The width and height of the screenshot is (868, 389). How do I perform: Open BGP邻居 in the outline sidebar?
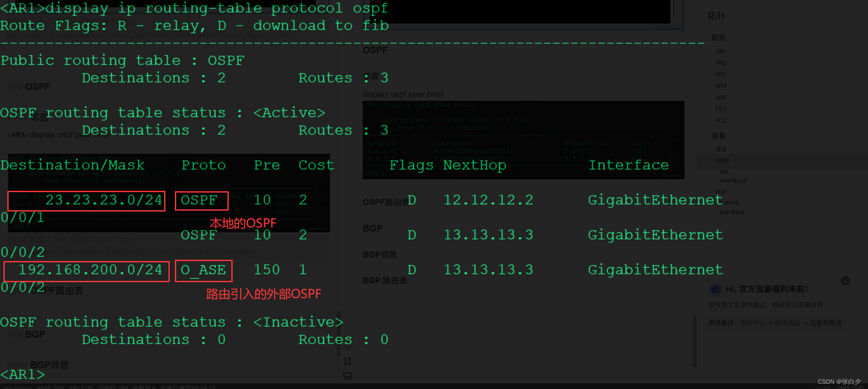729,203
